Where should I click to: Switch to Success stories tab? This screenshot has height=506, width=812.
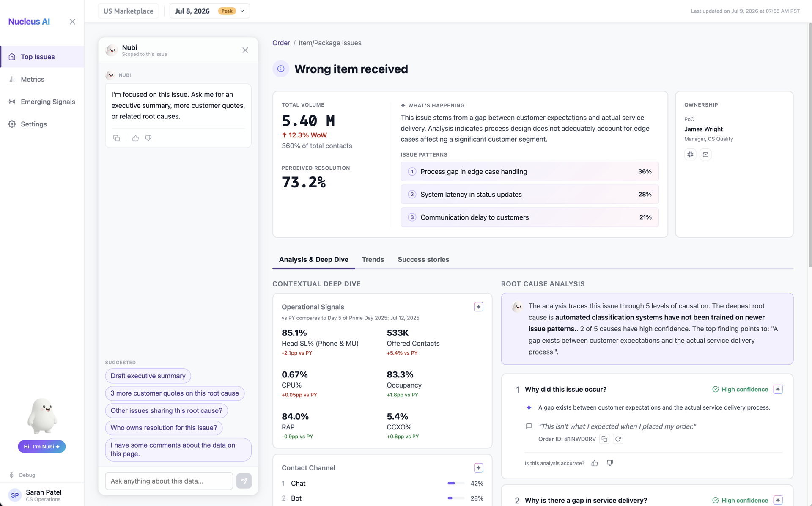pyautogui.click(x=423, y=259)
